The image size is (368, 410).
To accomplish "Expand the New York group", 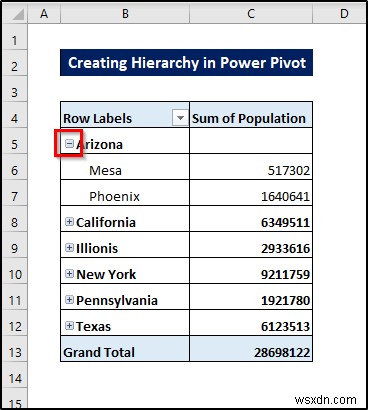I will [x=69, y=274].
